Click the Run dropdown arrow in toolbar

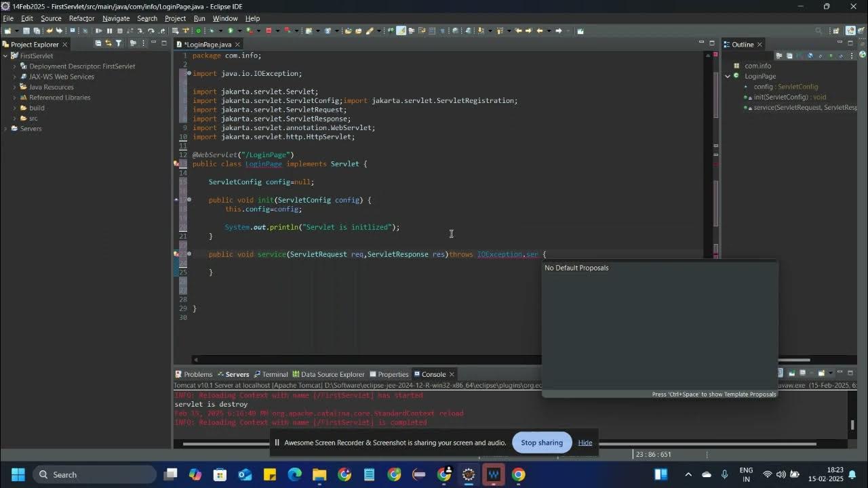click(x=239, y=30)
